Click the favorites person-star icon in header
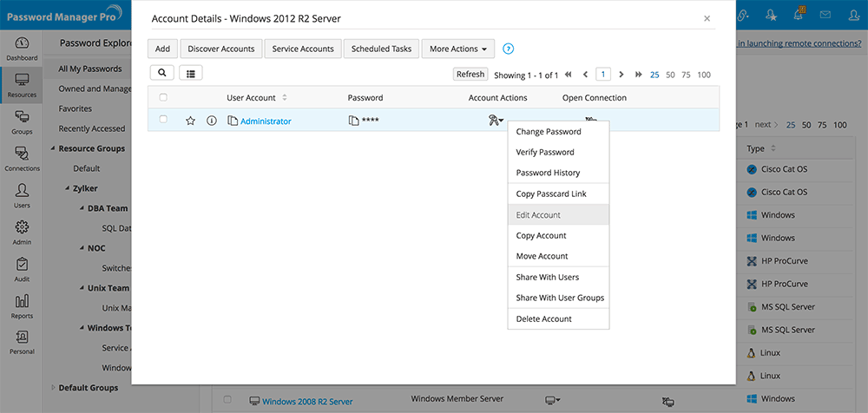Image resolution: width=868 pixels, height=413 pixels. pos(771,16)
